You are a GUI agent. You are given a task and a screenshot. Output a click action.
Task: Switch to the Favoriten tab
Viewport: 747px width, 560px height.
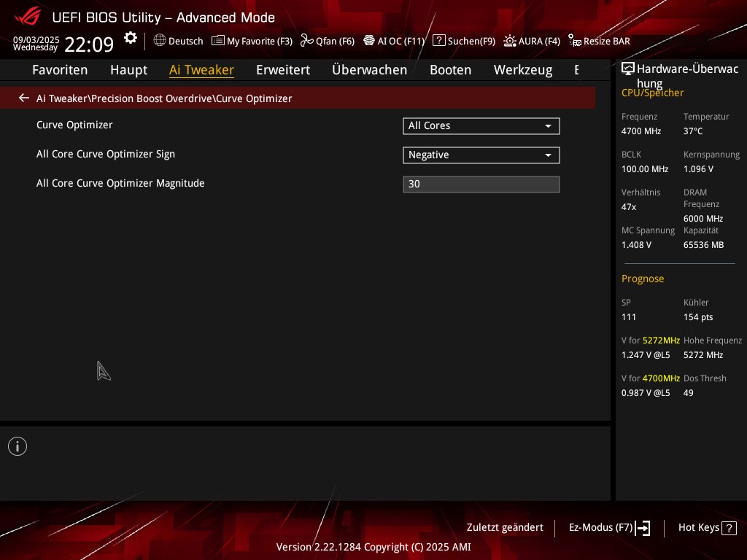(60, 70)
